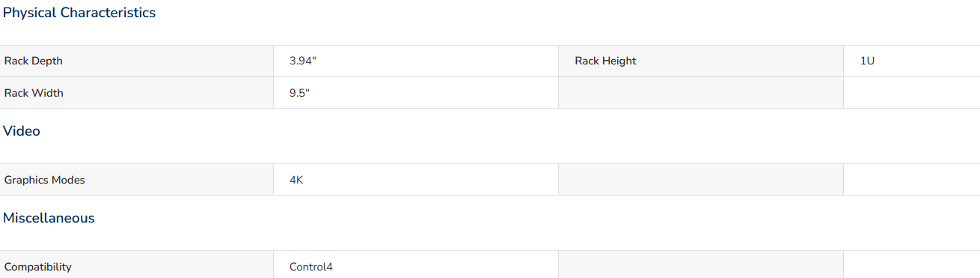Click the Miscellaneous section heading
This screenshot has height=278, width=980.
(49, 218)
